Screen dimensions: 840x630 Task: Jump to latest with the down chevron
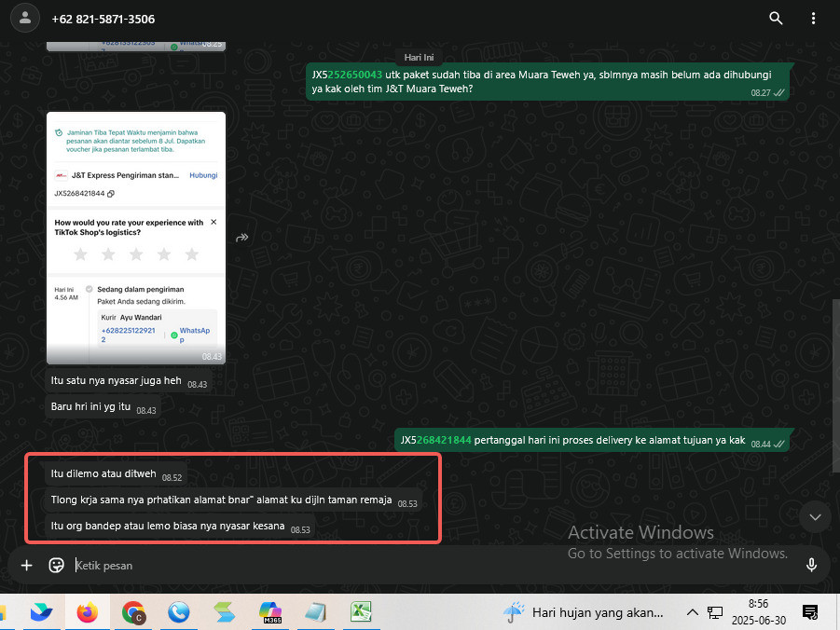tap(815, 517)
